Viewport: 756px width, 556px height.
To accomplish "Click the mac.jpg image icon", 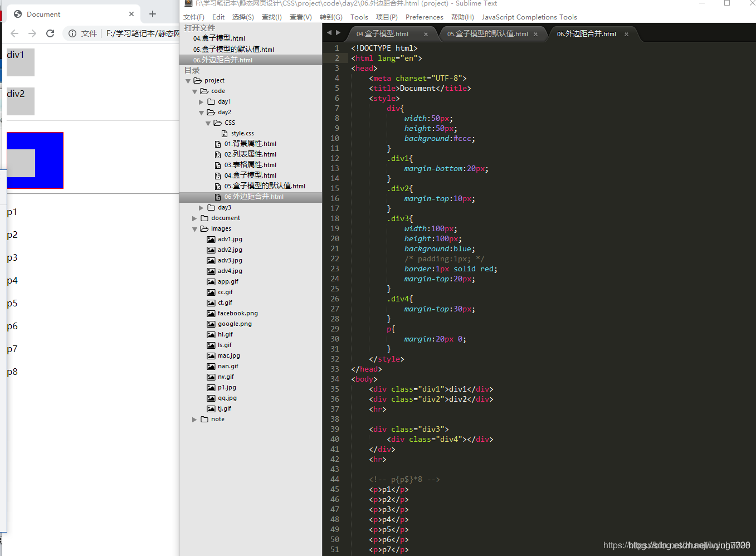I will click(211, 355).
